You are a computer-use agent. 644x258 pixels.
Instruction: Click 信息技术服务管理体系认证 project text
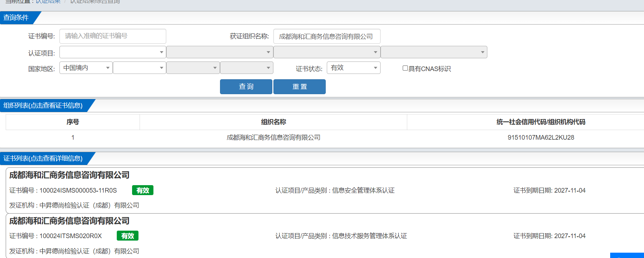tap(370, 236)
